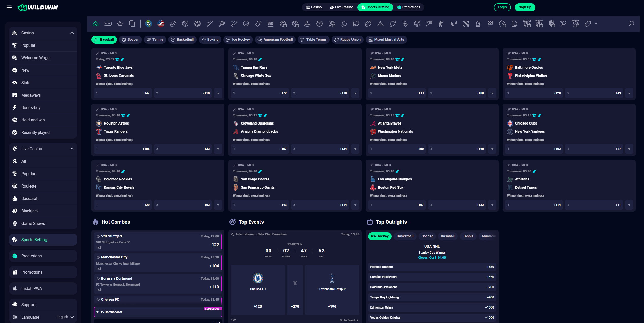Select the boxing glove icon in toolbar
This screenshot has width=644, height=323.
pyautogui.click(x=258, y=24)
